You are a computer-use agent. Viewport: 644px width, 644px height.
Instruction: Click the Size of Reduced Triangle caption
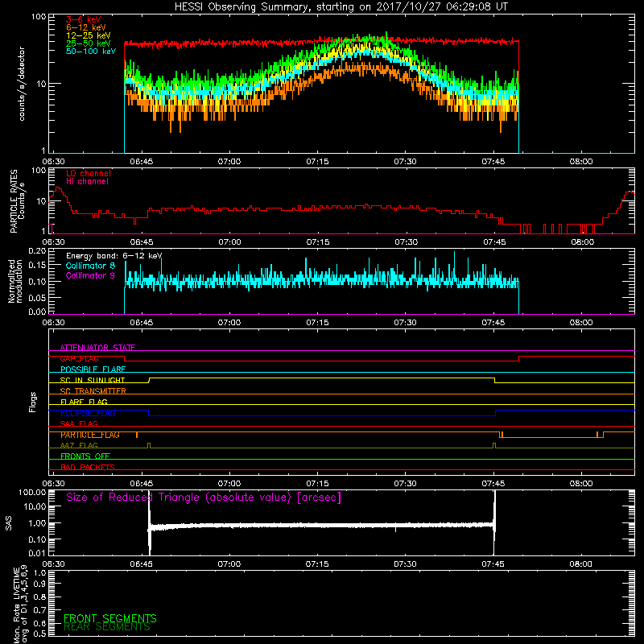click(204, 497)
